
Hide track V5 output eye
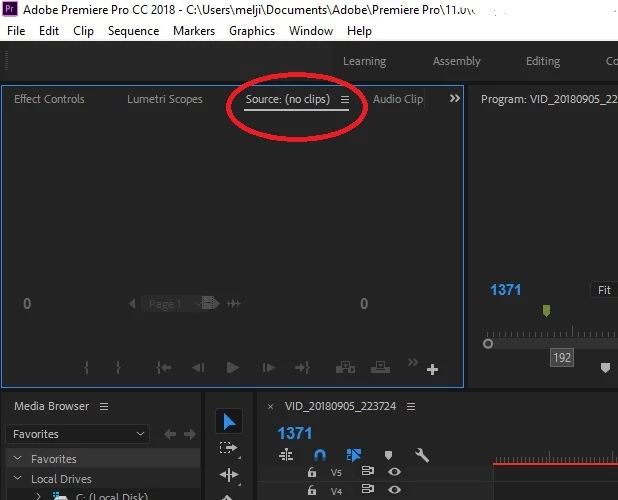tap(394, 471)
